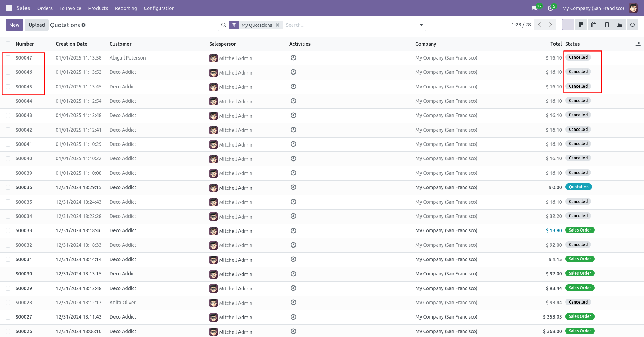
Task: Click activity clock icon for S00047
Action: (293, 58)
